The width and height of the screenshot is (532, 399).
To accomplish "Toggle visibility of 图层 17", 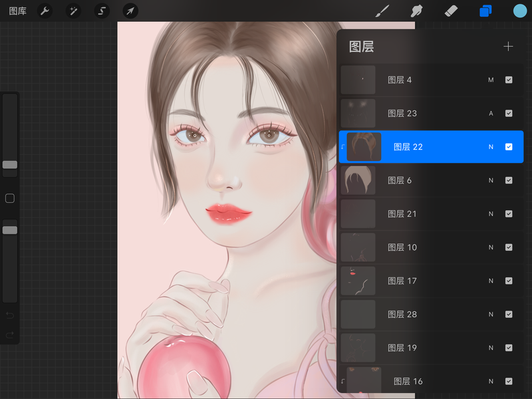I will tap(509, 281).
